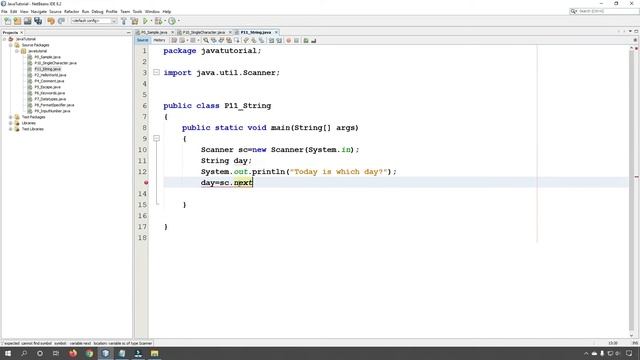Select P6_Keywords.java in Projects tree

pyautogui.click(x=49, y=93)
